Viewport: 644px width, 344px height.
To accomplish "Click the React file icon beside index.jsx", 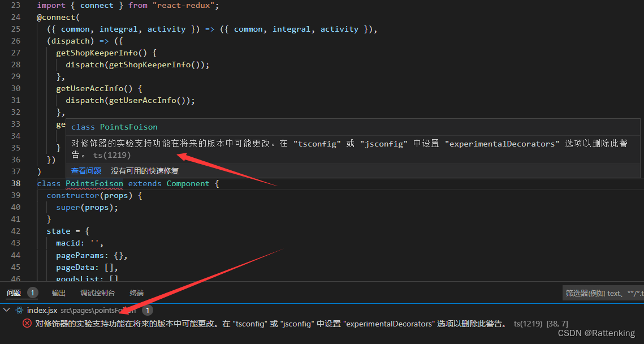I will (19, 310).
